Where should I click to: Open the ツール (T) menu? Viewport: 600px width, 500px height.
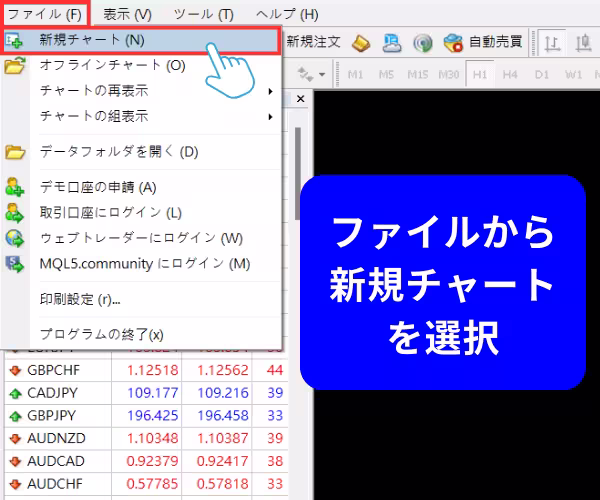[x=204, y=15]
